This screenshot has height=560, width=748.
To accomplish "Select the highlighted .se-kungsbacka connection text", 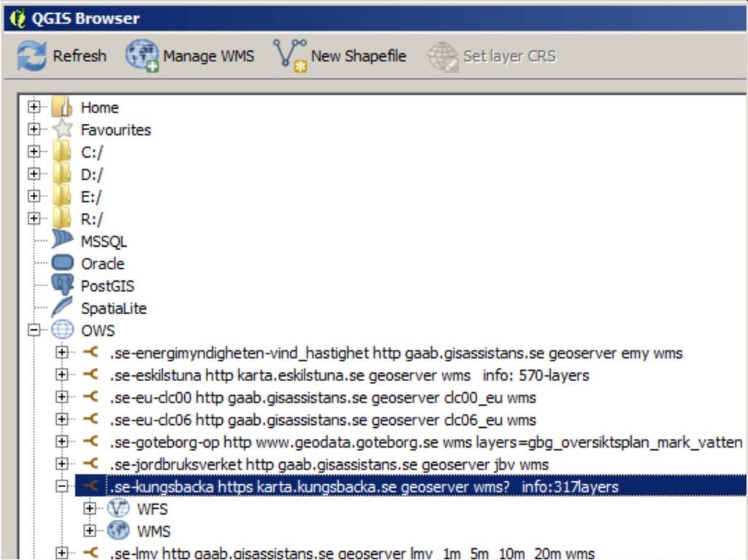I will pyautogui.click(x=365, y=487).
